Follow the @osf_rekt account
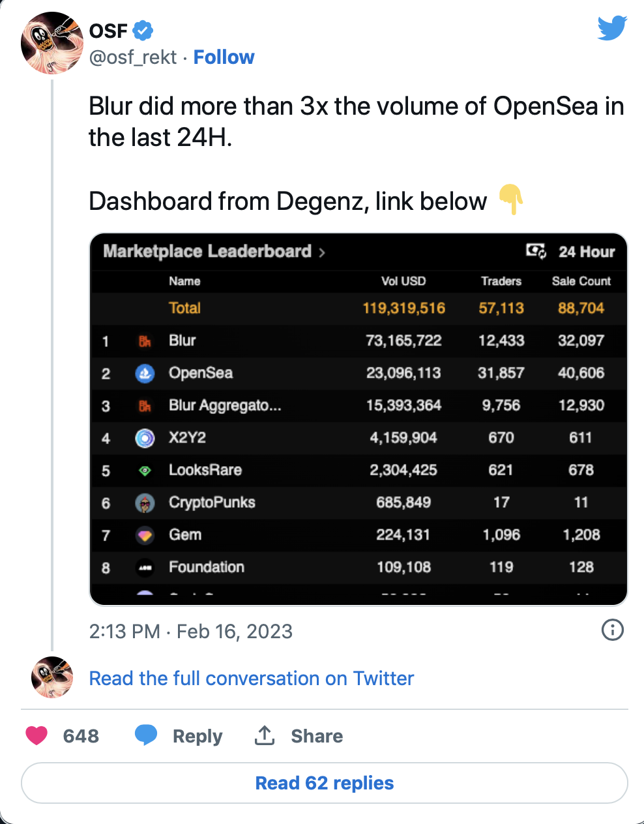This screenshot has width=644, height=824. pos(224,57)
